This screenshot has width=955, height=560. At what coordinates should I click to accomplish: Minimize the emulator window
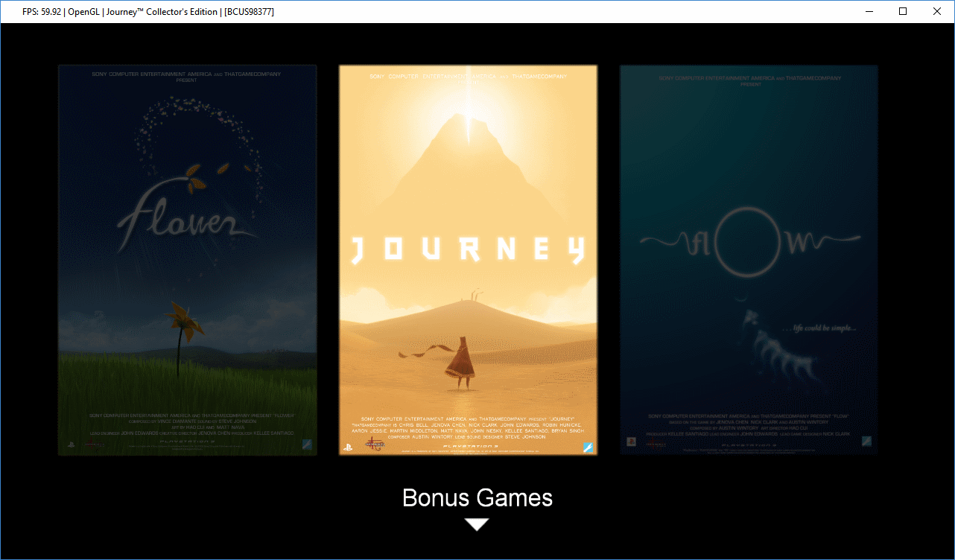click(869, 11)
